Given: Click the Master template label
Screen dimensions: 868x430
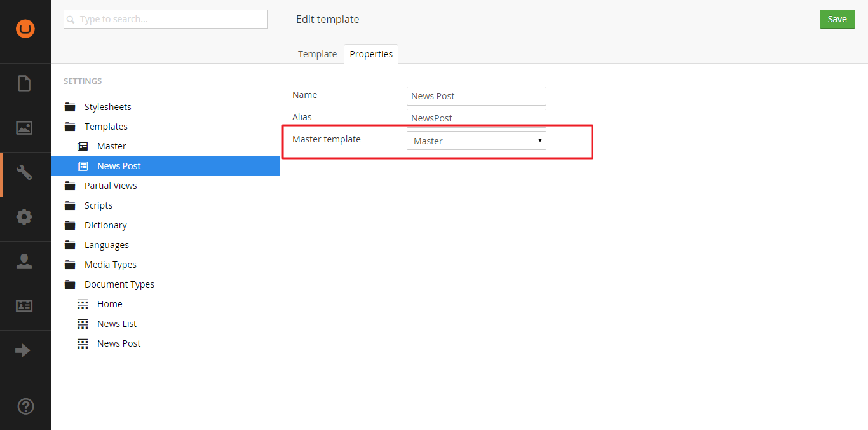Looking at the screenshot, I should pos(327,139).
